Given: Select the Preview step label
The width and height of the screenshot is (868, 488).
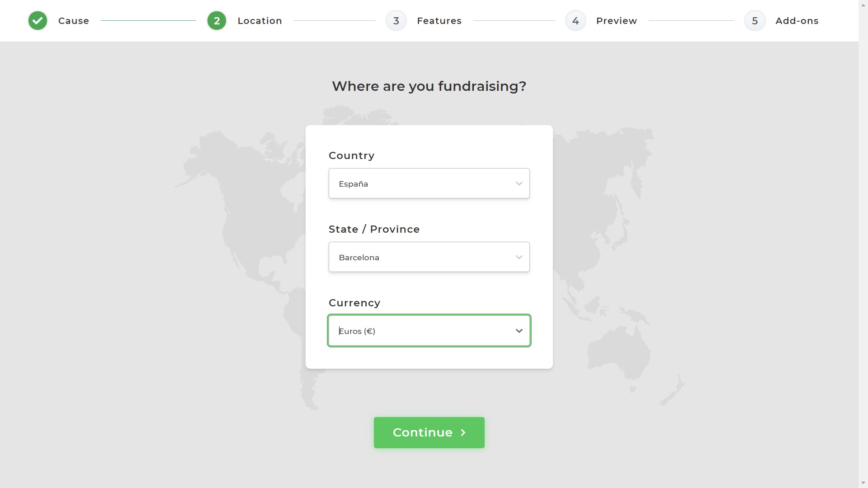Looking at the screenshot, I should pyautogui.click(x=617, y=21).
